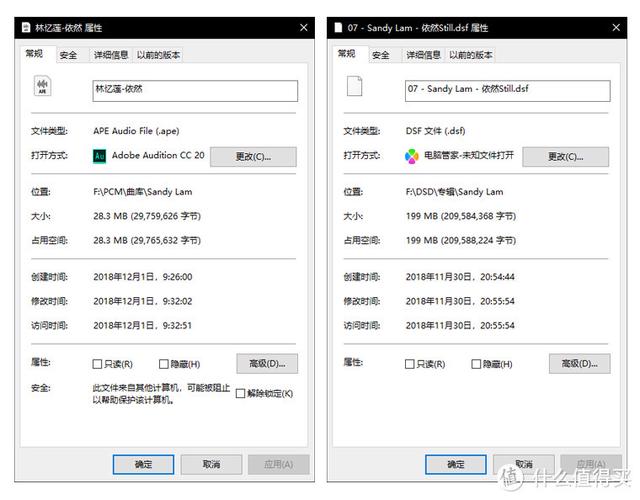Confirm with 确定 in the DSF properties window
This screenshot has width=640, height=500.
click(x=456, y=464)
